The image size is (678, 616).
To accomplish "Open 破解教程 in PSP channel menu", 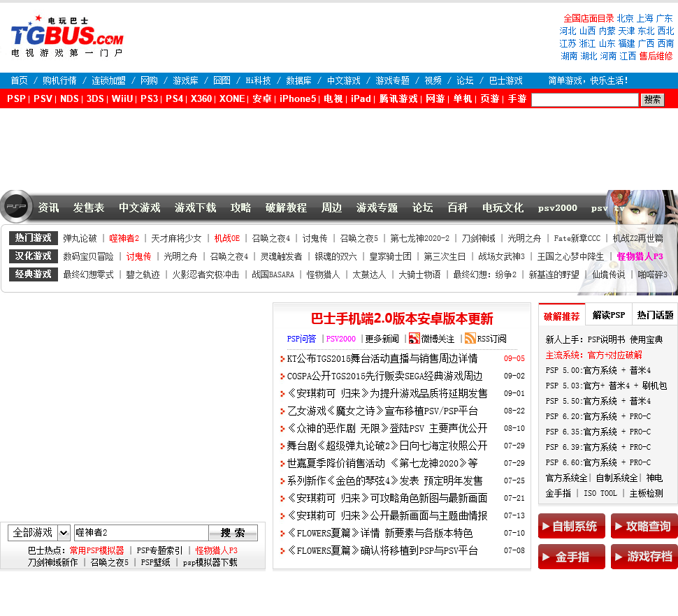I will [287, 208].
